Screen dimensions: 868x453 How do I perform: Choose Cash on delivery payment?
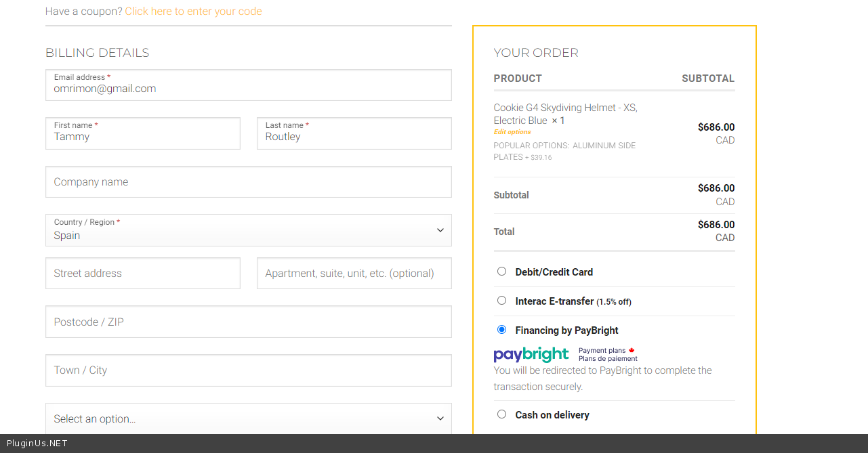501,414
